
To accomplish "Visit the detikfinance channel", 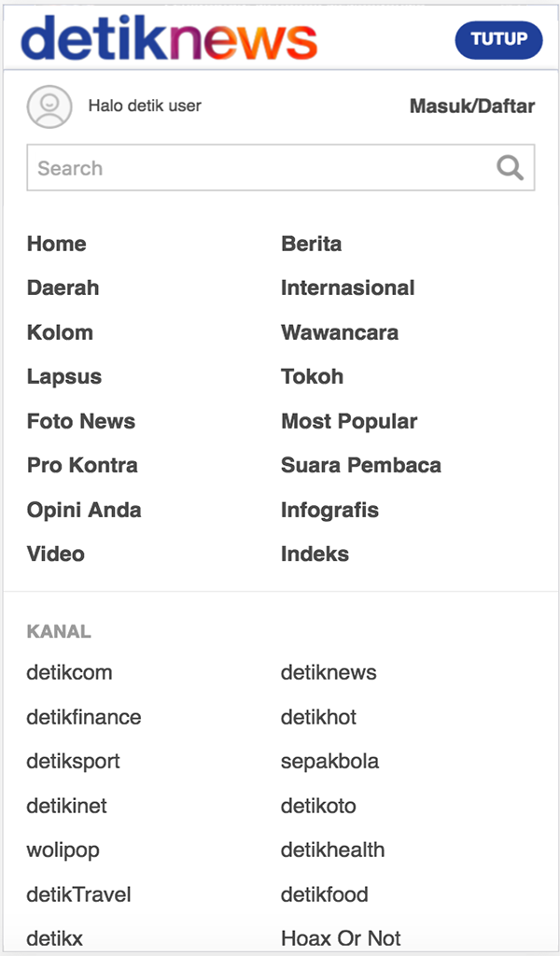I will [83, 717].
